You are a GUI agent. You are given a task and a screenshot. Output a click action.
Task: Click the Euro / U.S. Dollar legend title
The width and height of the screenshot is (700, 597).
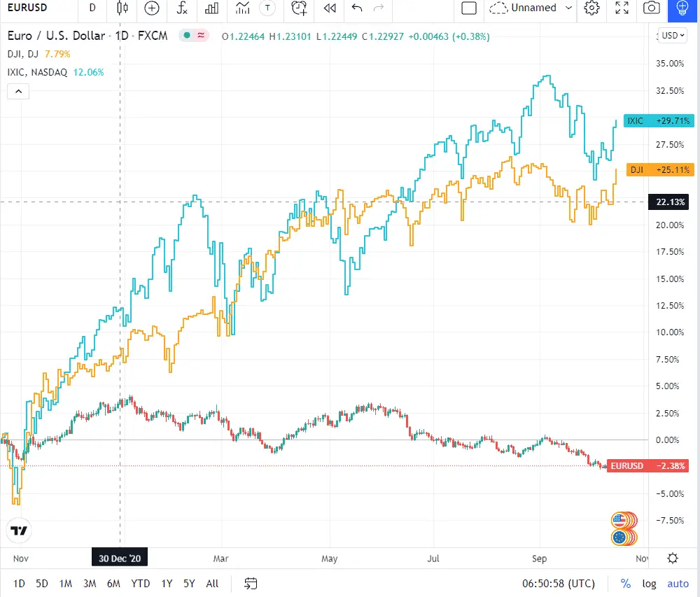pyautogui.click(x=56, y=36)
